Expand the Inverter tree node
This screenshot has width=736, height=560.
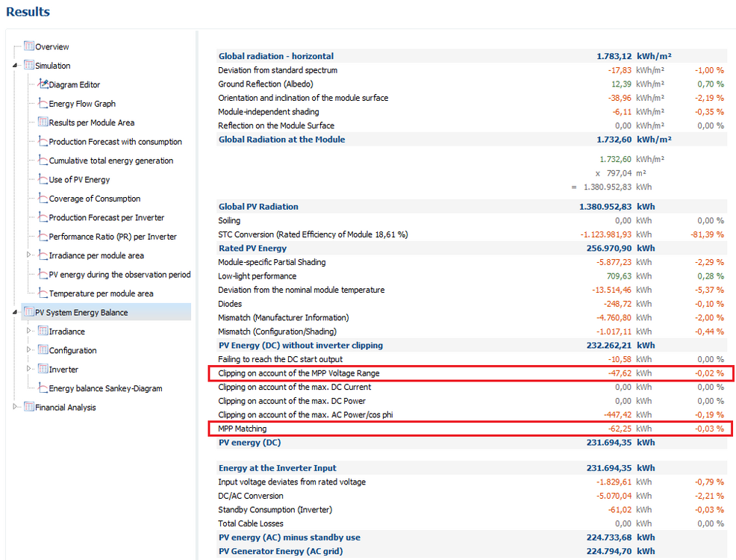coord(28,369)
